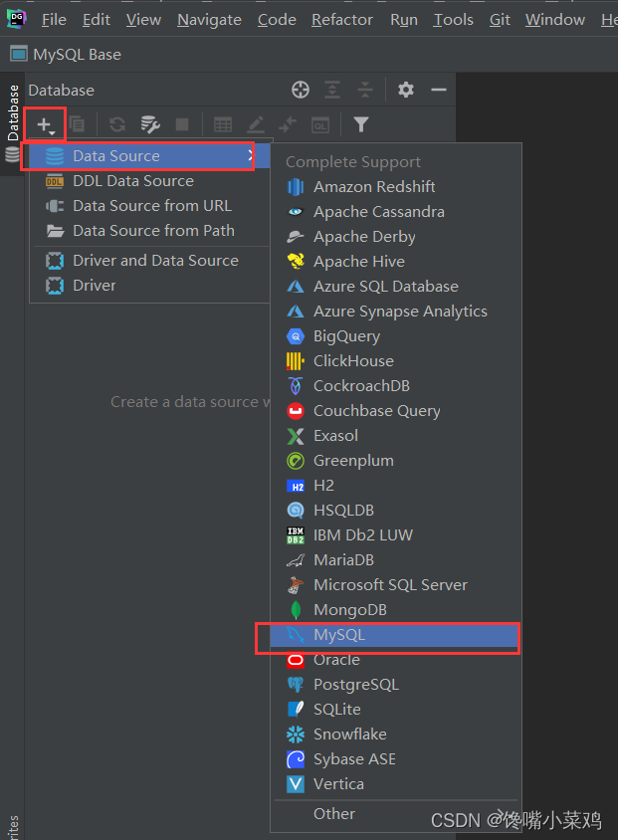The width and height of the screenshot is (618, 840).
Task: Choose the Driver menu entry
Action: [149, 285]
